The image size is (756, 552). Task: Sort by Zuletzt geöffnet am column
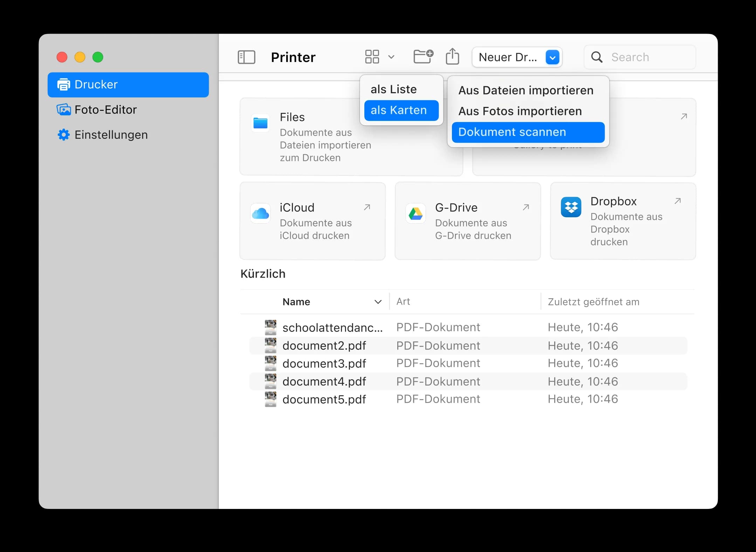593,302
